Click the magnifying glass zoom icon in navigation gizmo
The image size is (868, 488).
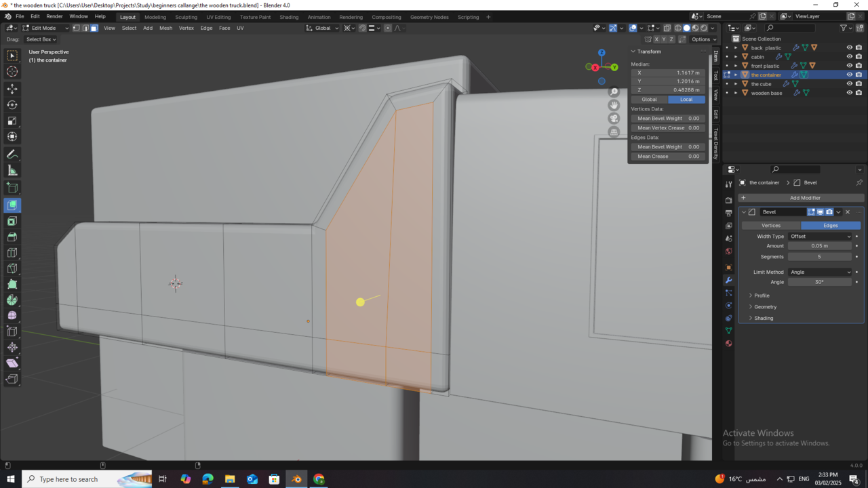coord(614,91)
